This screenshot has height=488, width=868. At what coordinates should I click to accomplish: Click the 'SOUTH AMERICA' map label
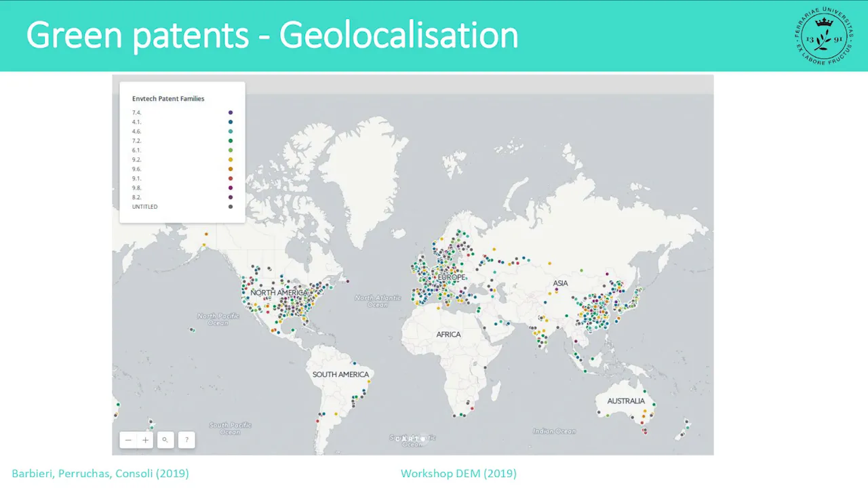[x=340, y=374]
